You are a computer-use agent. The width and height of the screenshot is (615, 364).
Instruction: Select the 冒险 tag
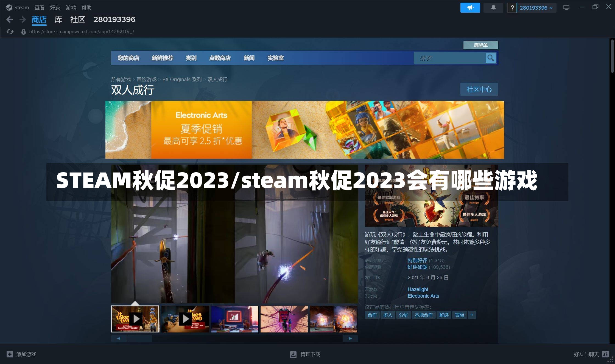coord(460,315)
